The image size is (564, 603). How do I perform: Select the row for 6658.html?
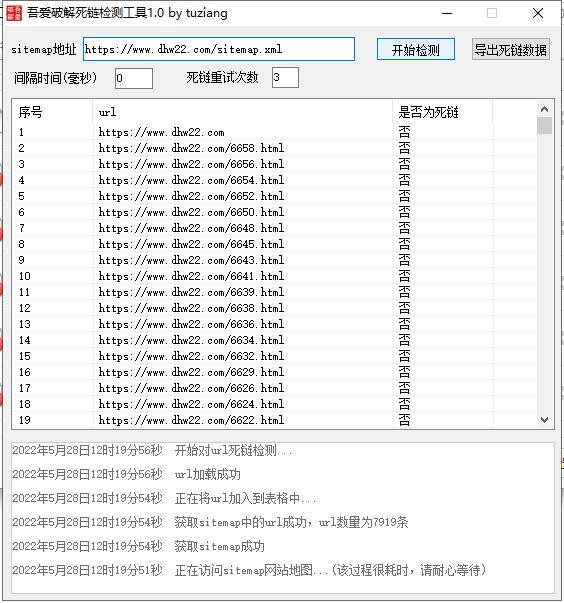pos(275,148)
